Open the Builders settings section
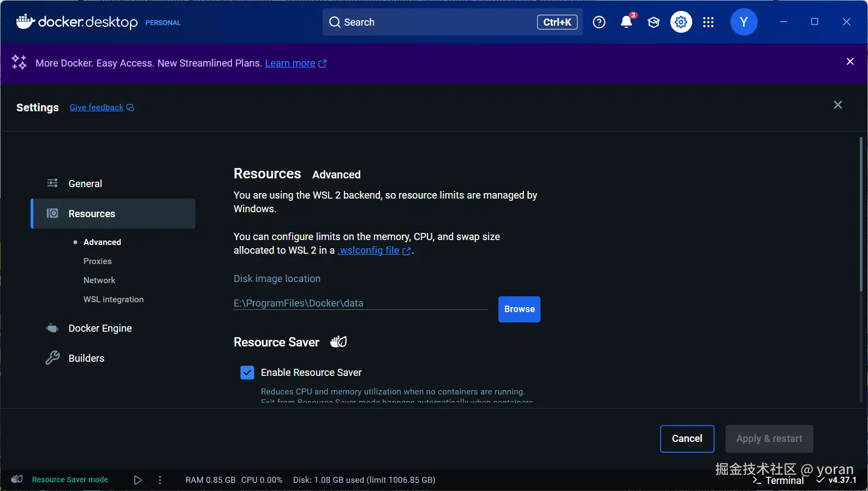The height and width of the screenshot is (491, 868). click(113, 358)
